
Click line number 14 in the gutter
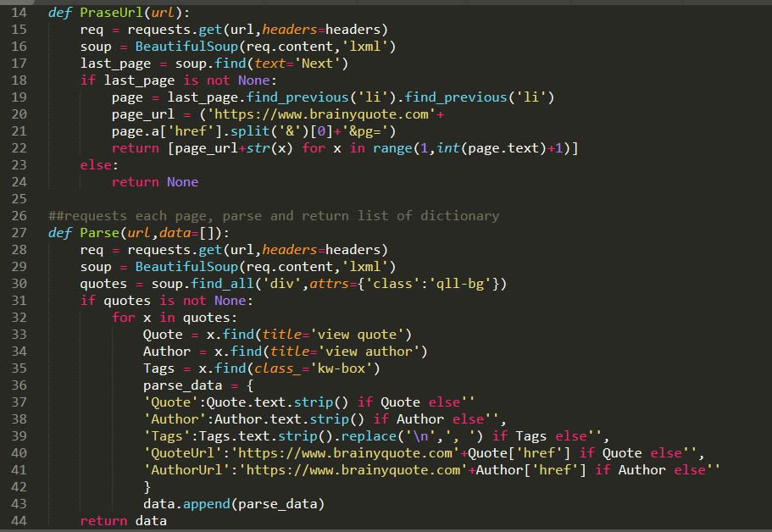tap(19, 13)
